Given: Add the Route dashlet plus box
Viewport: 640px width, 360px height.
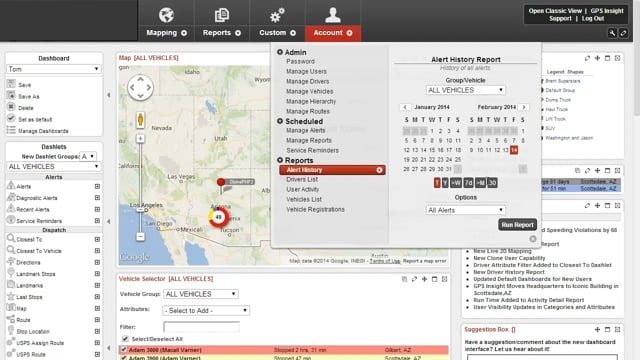Looking at the screenshot, I should pyautogui.click(x=97, y=320).
